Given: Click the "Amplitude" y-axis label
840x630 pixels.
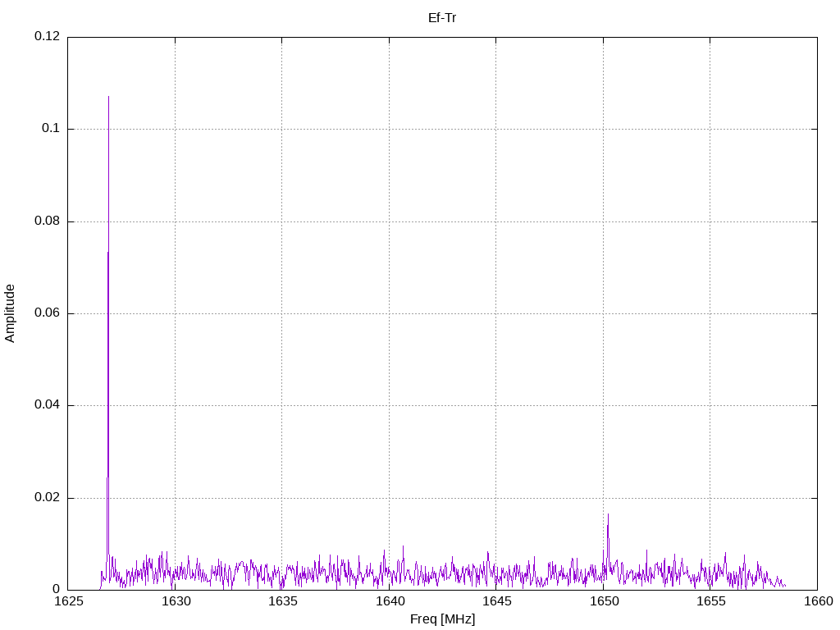Looking at the screenshot, I should tap(10, 313).
